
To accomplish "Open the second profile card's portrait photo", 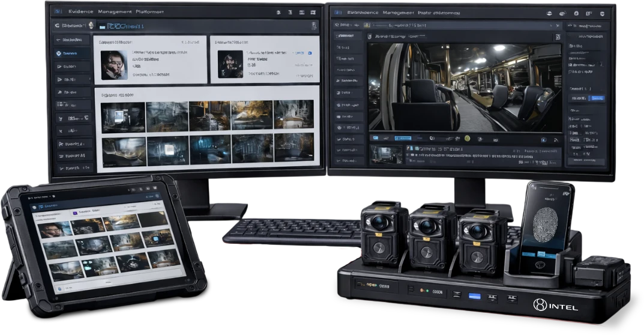I will tap(229, 64).
